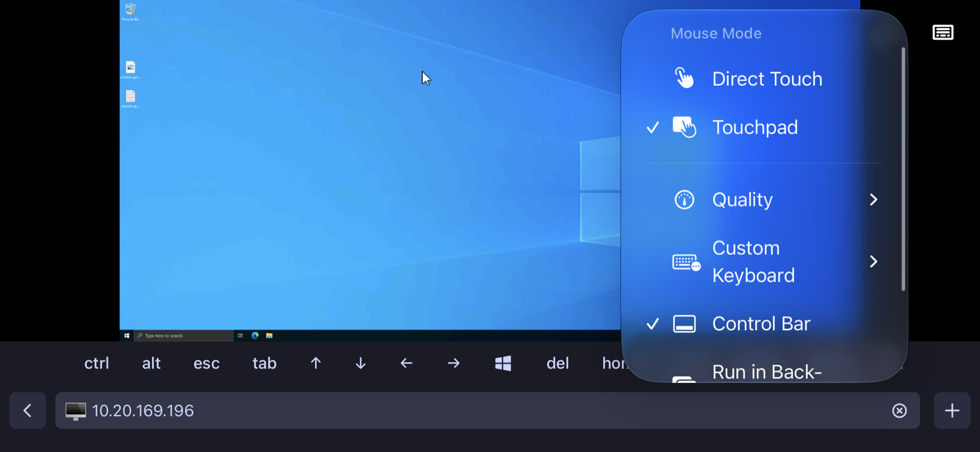Open the Custom Keyboard submenu

coord(766,262)
